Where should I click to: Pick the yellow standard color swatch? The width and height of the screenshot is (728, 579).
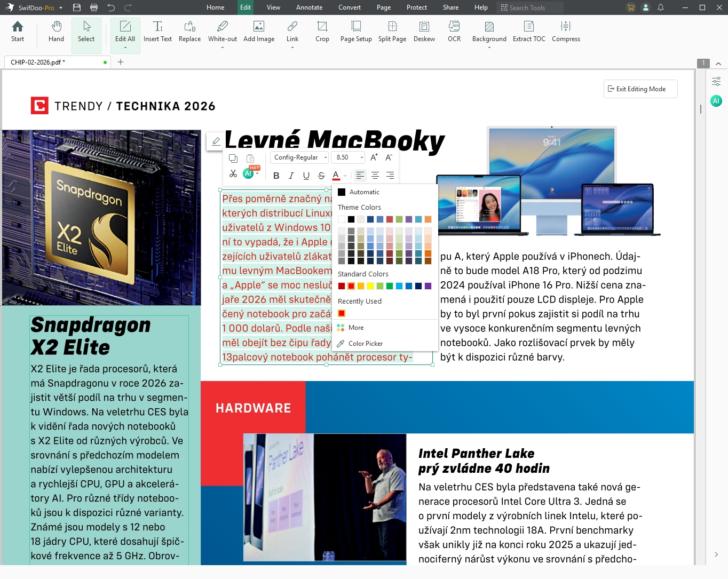(x=370, y=286)
